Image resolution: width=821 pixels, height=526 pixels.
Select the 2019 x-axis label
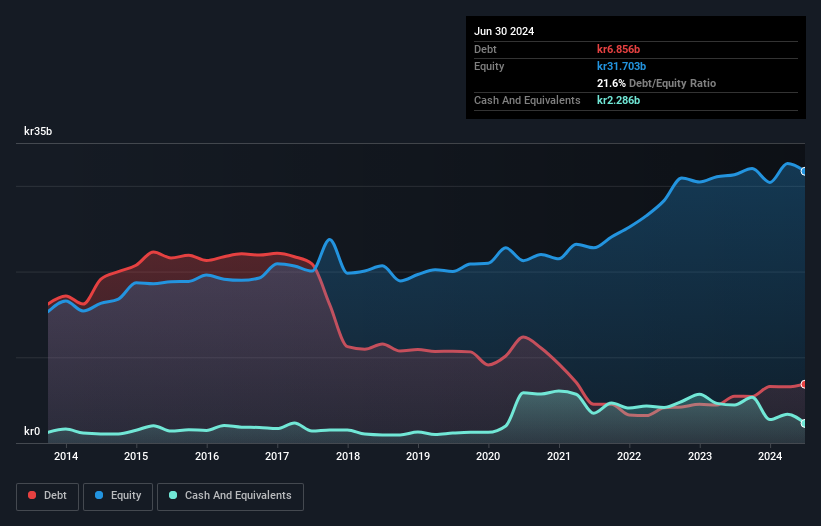click(x=418, y=456)
